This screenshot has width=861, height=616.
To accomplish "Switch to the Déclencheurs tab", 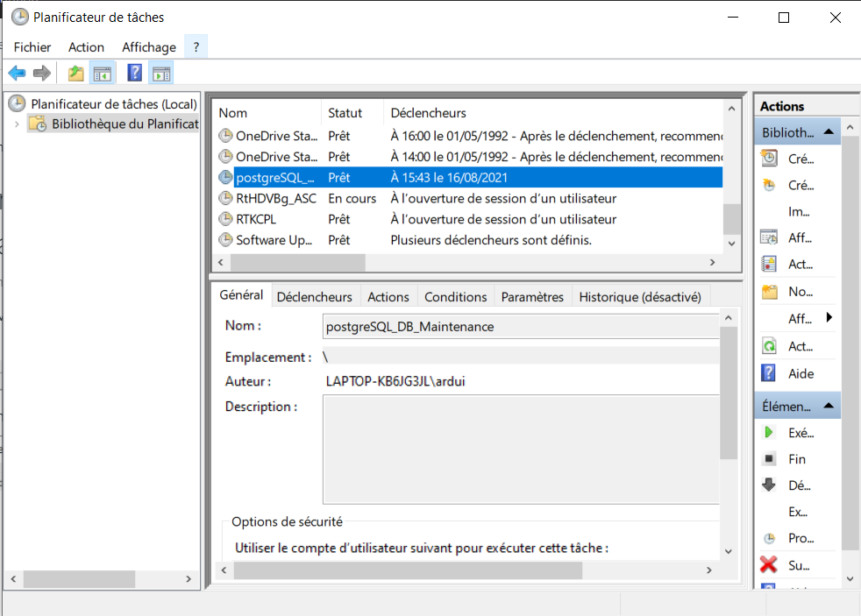I will tap(314, 296).
